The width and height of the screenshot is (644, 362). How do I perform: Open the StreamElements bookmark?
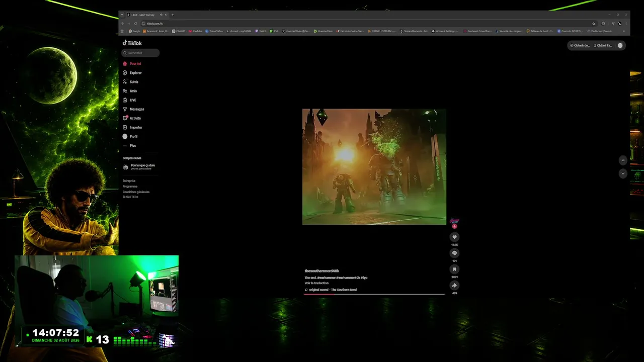[x=414, y=31]
